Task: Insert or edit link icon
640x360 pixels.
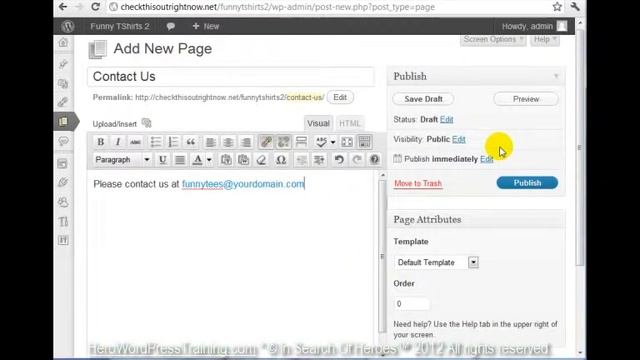Action: pos(266,142)
